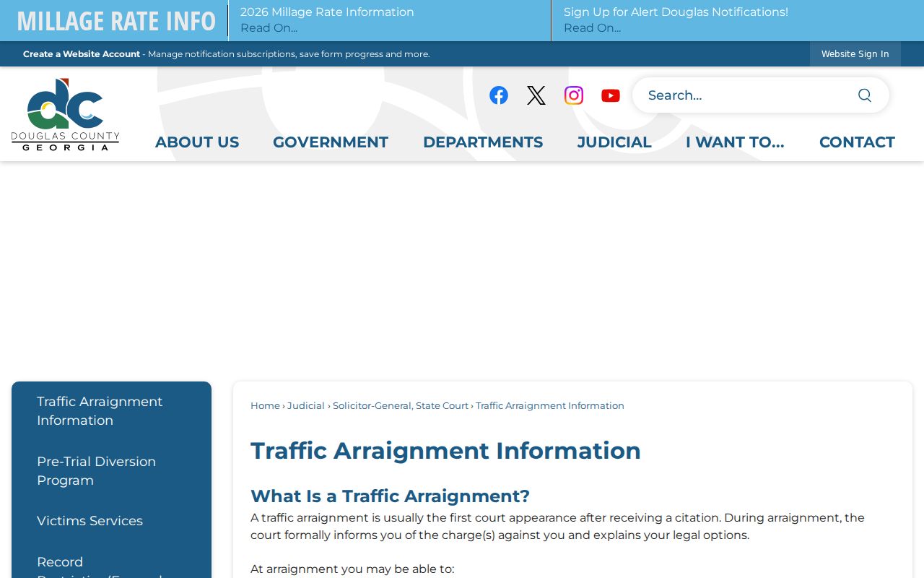Screen dimensions: 924x578
Task: Open the Judicial menu
Action: click(614, 142)
